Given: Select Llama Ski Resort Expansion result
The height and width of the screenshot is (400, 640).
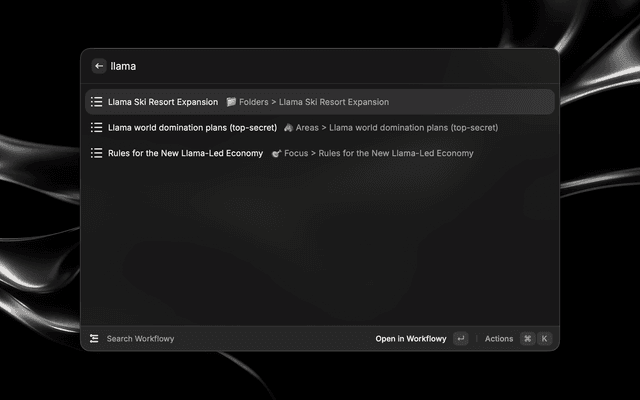Looking at the screenshot, I should pos(320,102).
